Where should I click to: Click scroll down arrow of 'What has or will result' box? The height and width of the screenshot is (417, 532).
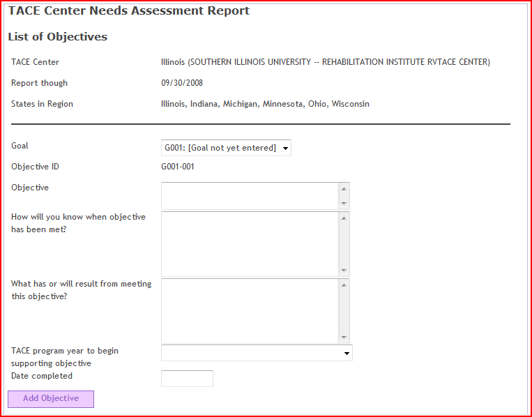pyautogui.click(x=344, y=338)
